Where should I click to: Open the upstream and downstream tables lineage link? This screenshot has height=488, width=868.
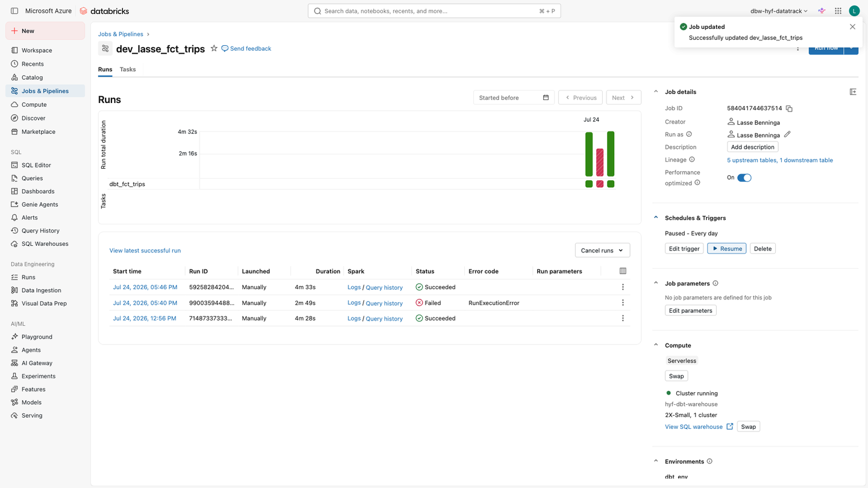point(780,160)
